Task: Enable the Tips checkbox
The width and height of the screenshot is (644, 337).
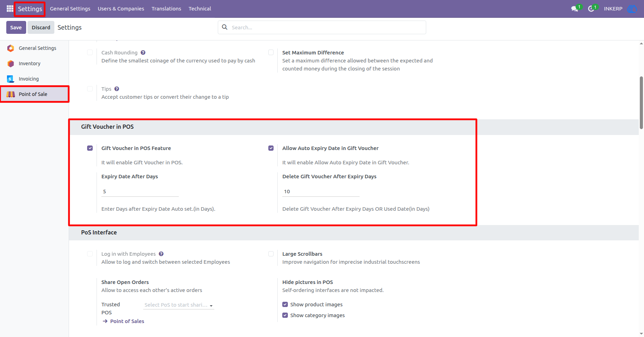Action: click(x=90, y=89)
